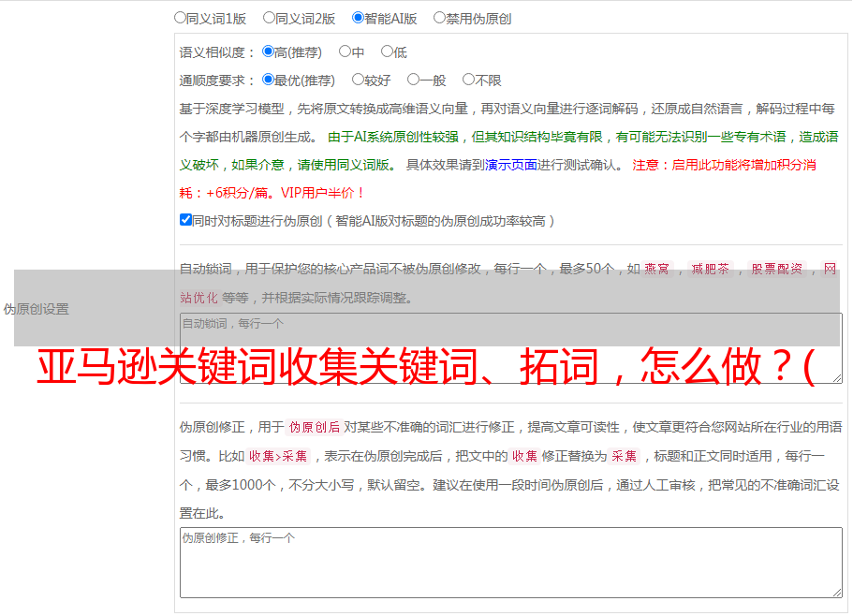Viewport: 853px width, 616px height.
Task: Select the 同义词2版 radio option
Action: click(x=269, y=18)
